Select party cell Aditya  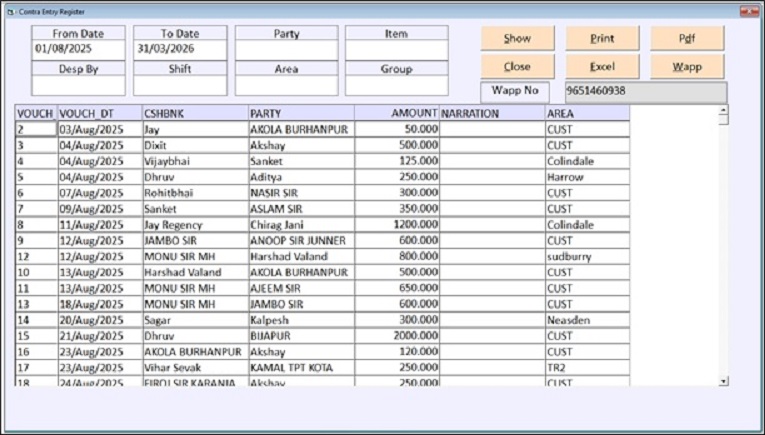(302, 177)
